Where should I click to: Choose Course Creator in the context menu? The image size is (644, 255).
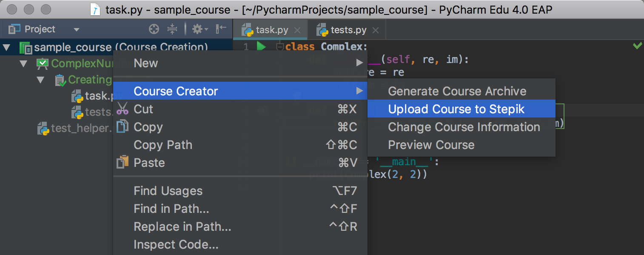click(x=240, y=91)
